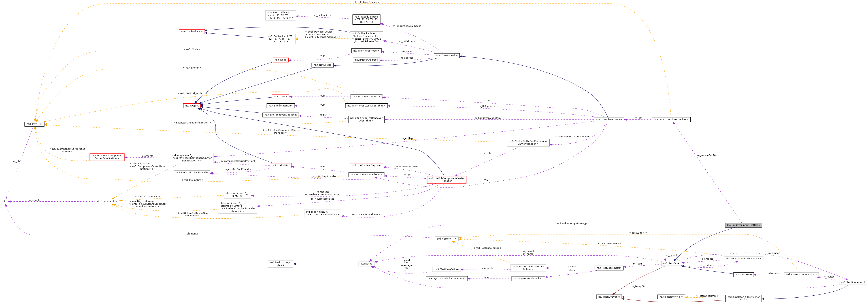This screenshot has height=303, width=868.
Task: Open the ns3::LteHandoverAlgorithm node
Action: coord(280,115)
